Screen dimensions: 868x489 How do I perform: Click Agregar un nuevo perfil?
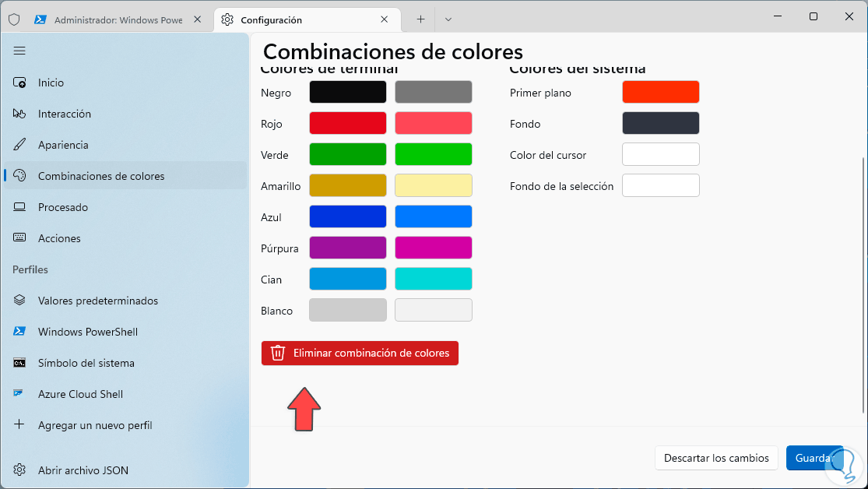94,425
